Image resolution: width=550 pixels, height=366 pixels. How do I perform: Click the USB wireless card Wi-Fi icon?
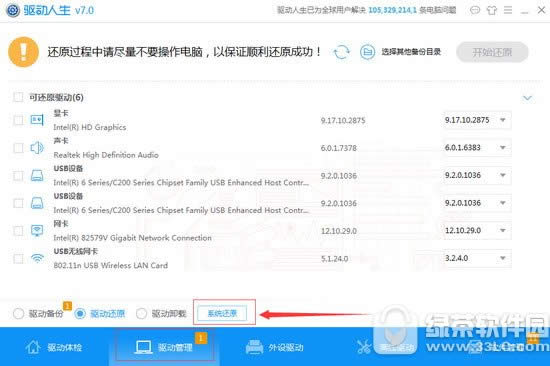(37, 259)
